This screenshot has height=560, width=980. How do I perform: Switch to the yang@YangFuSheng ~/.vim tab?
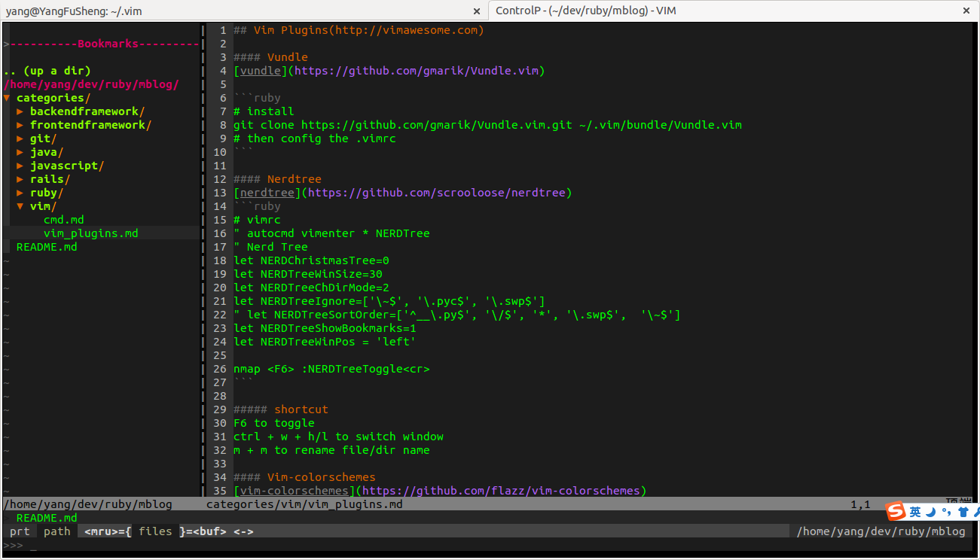click(x=245, y=11)
